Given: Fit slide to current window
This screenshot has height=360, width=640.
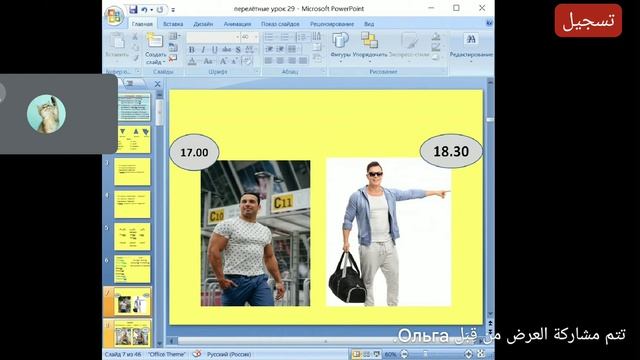Looking at the screenshot, I should [481, 354].
